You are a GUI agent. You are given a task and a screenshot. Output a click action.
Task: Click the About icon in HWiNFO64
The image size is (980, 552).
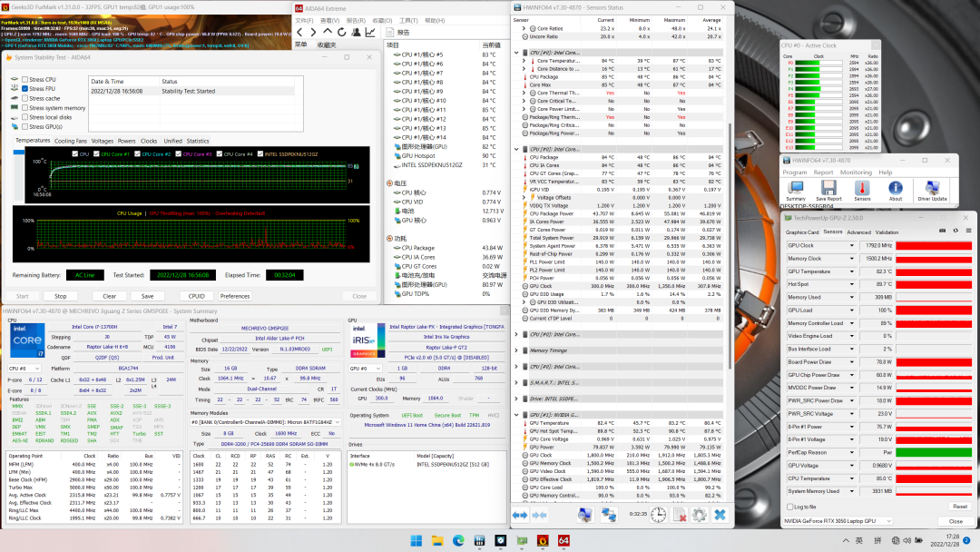896,188
